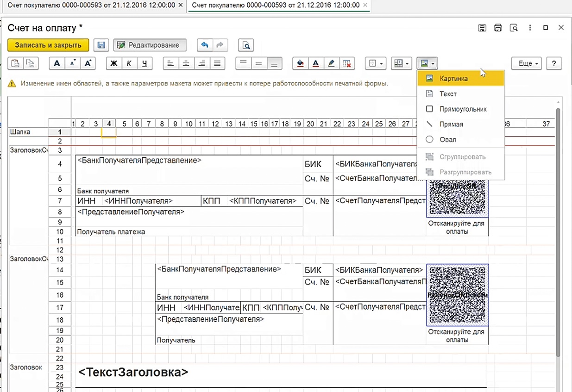Click the Записать и закрыть button
Image resolution: width=572 pixels, height=392 pixels.
[x=48, y=45]
